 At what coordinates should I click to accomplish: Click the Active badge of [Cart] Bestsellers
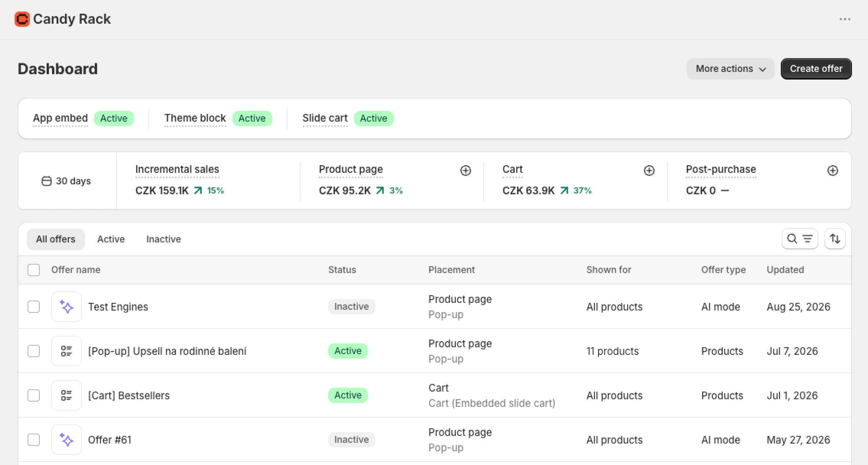click(x=348, y=395)
